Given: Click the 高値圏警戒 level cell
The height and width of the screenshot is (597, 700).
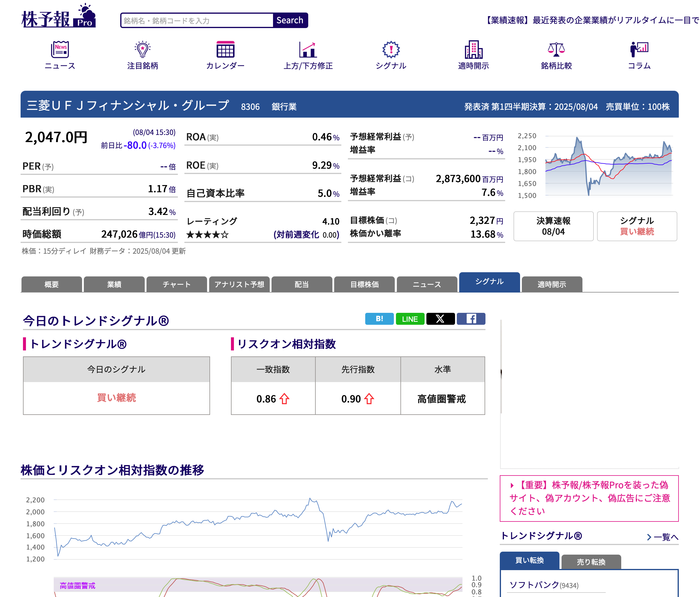Looking at the screenshot, I should point(442,399).
